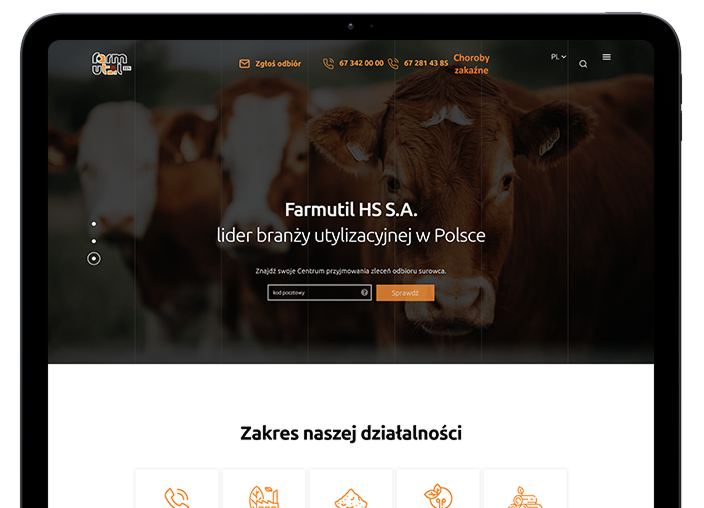Click the envelope icon beside Zgłoś odbiór

[244, 64]
